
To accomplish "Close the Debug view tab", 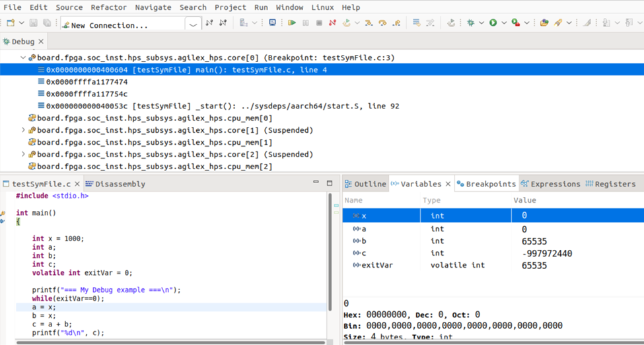I will point(41,42).
